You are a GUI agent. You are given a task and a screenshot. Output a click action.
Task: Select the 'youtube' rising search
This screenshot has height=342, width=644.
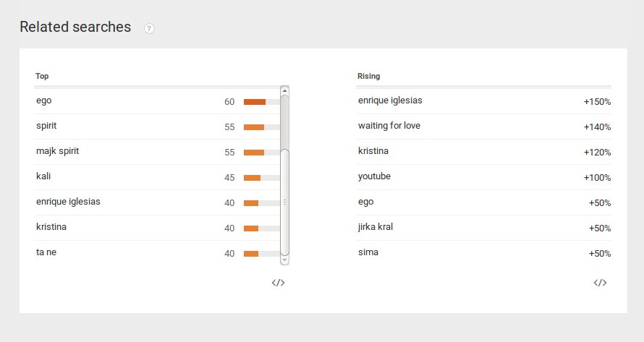pyautogui.click(x=376, y=176)
